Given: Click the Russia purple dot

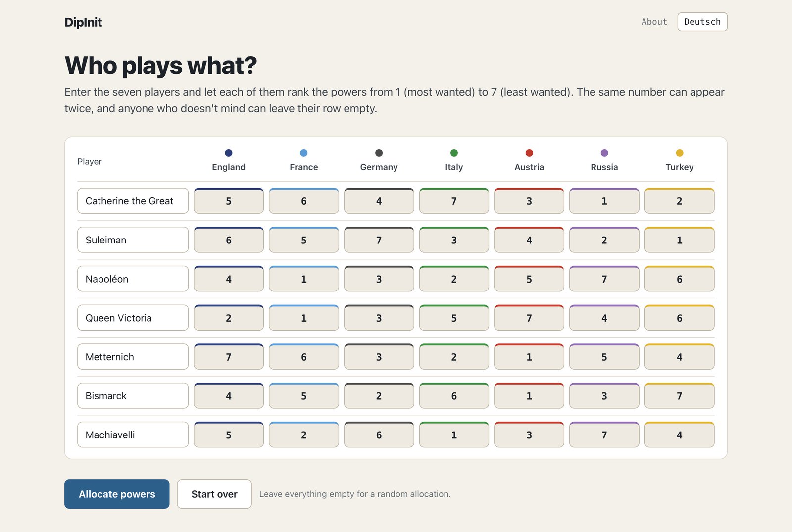Looking at the screenshot, I should pos(604,153).
